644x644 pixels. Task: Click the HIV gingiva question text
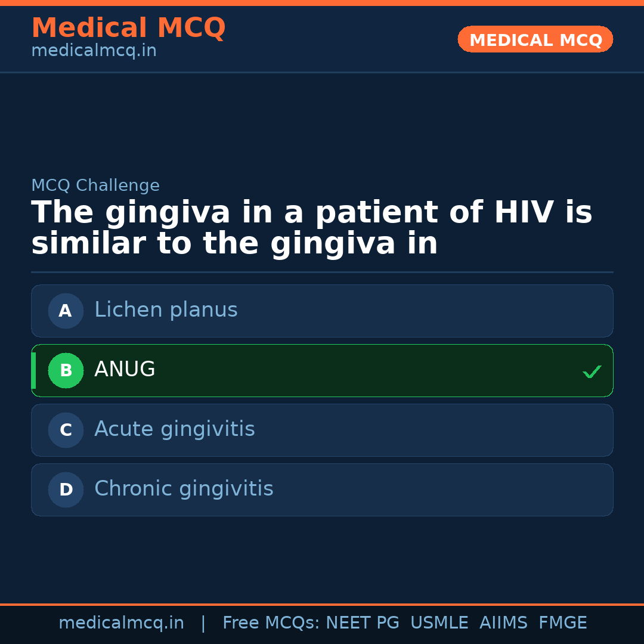pyautogui.click(x=311, y=228)
